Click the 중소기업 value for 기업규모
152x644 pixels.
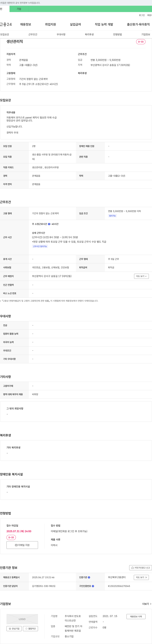[x=69, y=637]
